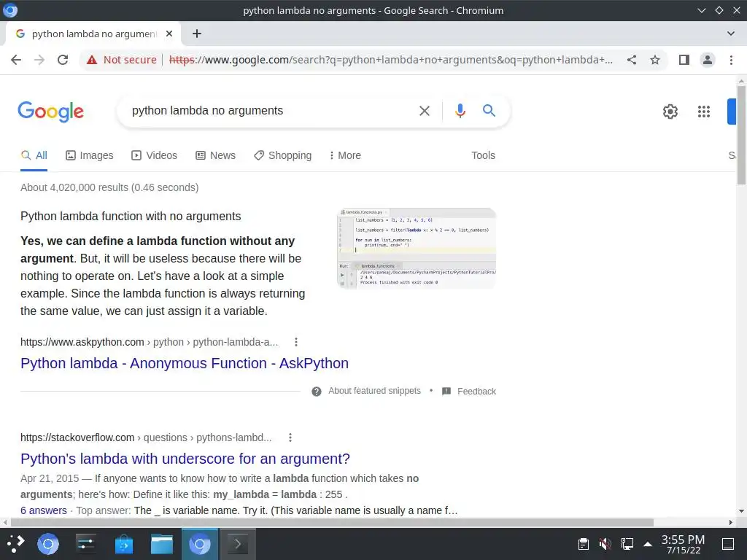The width and height of the screenshot is (747, 560).
Task: Start voice search with the microphone
Action: click(x=460, y=111)
